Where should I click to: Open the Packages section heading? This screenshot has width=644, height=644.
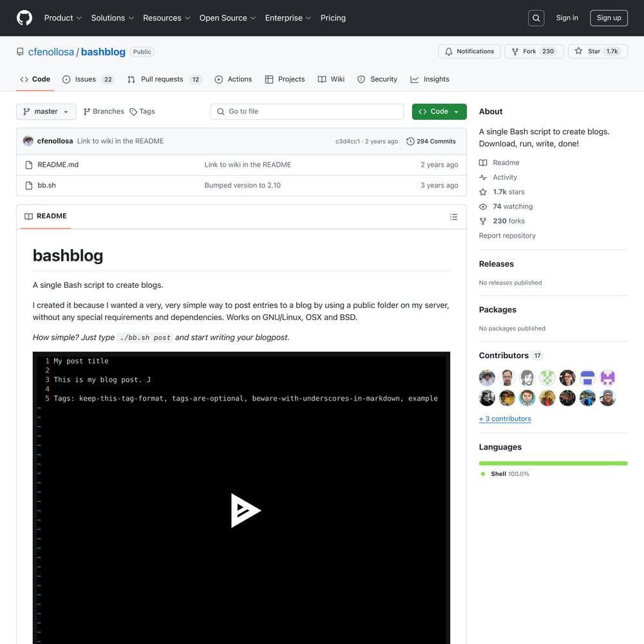pyautogui.click(x=497, y=310)
